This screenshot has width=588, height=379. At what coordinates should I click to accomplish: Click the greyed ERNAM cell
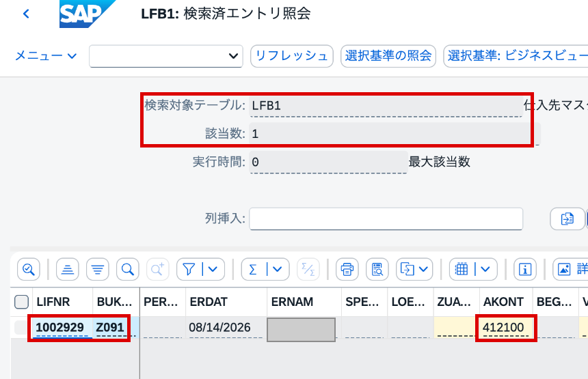(x=301, y=330)
